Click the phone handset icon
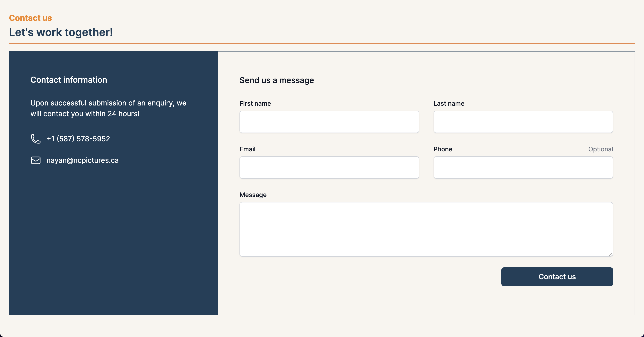This screenshot has height=337, width=644. pyautogui.click(x=36, y=139)
